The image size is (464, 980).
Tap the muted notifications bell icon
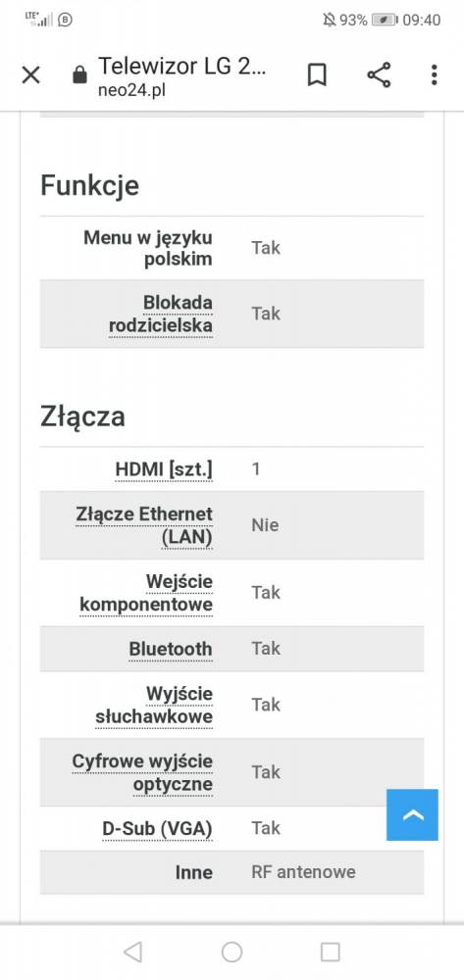[x=330, y=20]
